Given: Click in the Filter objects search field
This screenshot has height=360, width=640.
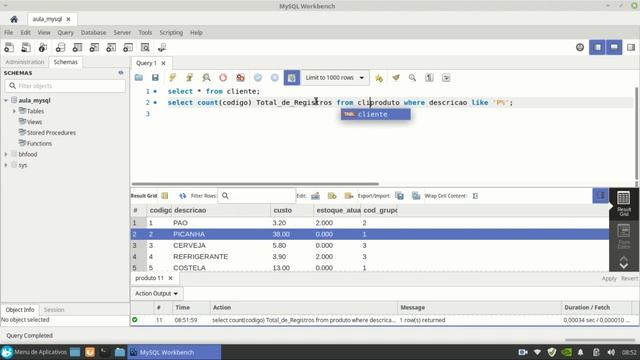Looking at the screenshot, I should 65,86.
